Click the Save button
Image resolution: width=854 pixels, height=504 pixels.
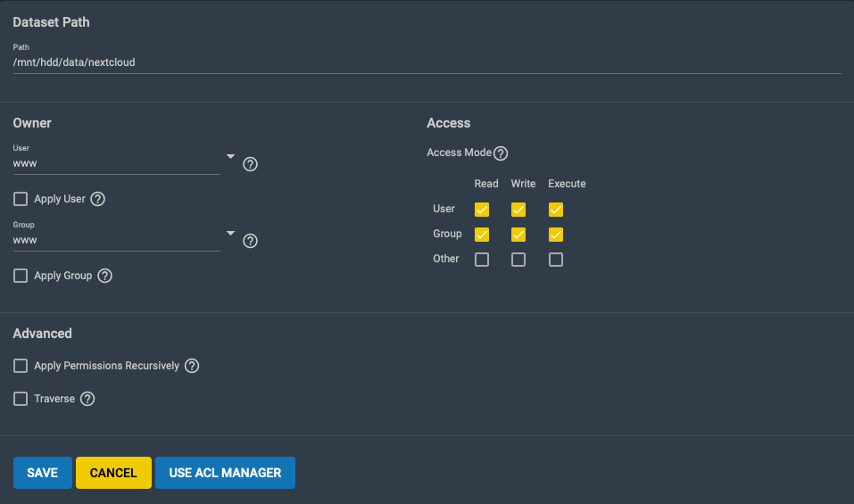pos(43,473)
